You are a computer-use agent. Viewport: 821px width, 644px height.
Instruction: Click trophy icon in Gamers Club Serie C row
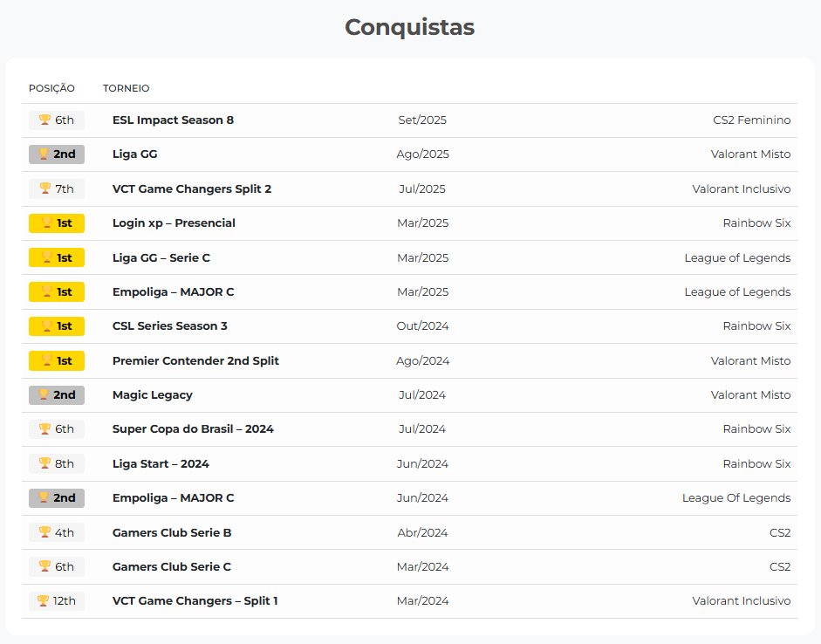45,566
